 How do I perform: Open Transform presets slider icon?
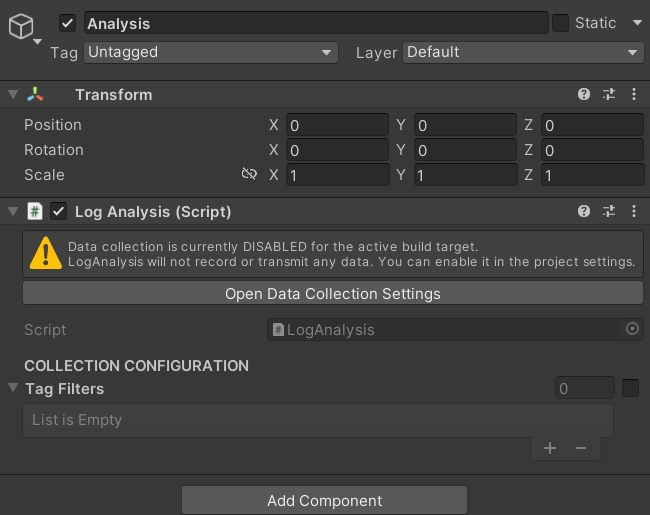pyautogui.click(x=609, y=95)
